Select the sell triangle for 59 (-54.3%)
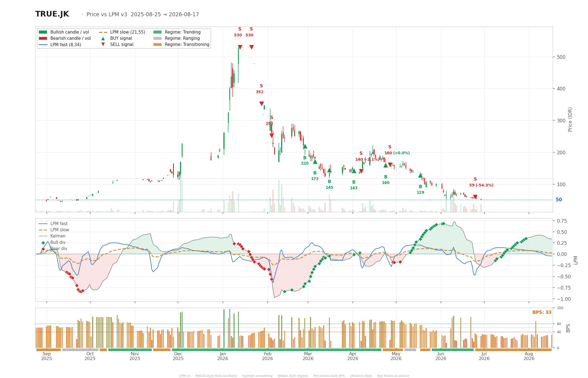Image resolution: width=588 pixels, height=378 pixels. pyautogui.click(x=475, y=197)
